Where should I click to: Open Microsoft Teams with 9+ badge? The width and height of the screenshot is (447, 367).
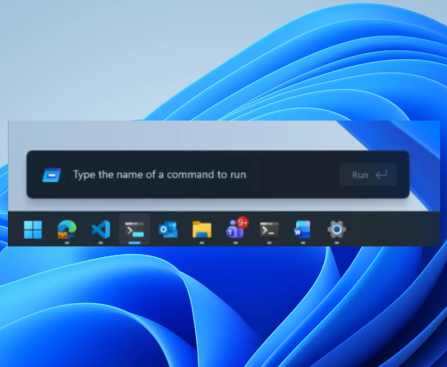236,229
